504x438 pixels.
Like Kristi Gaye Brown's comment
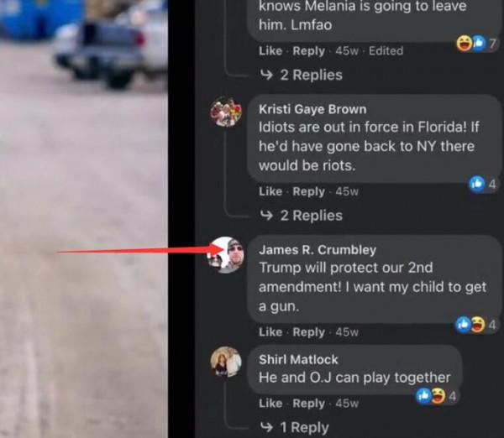coord(270,191)
